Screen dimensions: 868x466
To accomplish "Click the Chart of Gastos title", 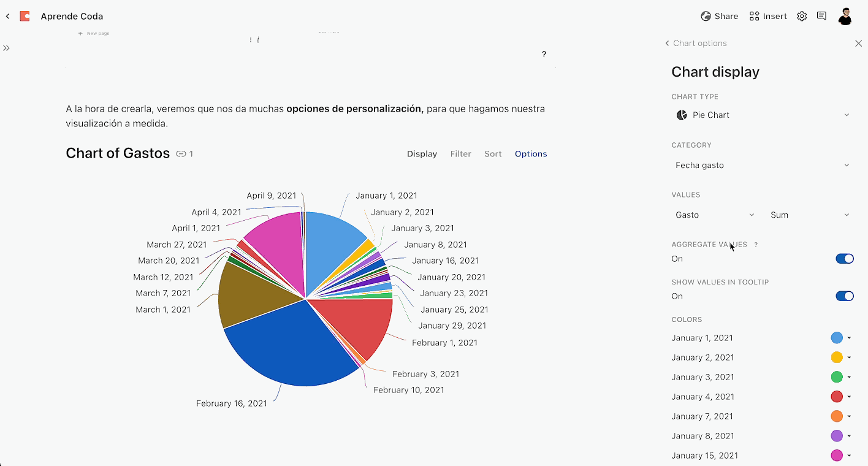I will coord(118,153).
